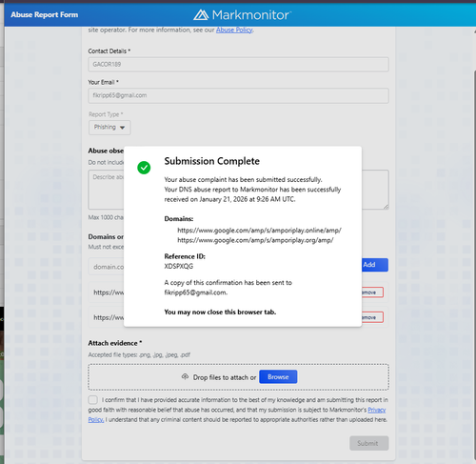476x464 pixels.
Task: Click the Browse button to attach files
Action: (278, 377)
